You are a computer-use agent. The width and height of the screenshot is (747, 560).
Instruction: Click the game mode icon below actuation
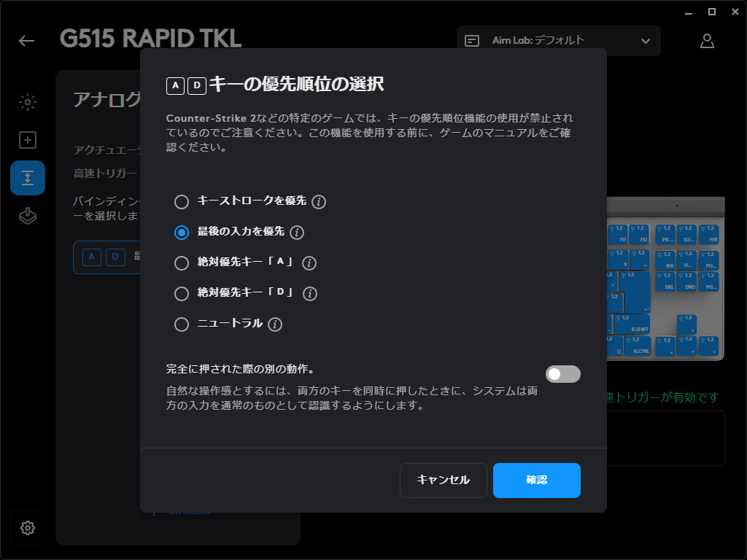coord(27,215)
